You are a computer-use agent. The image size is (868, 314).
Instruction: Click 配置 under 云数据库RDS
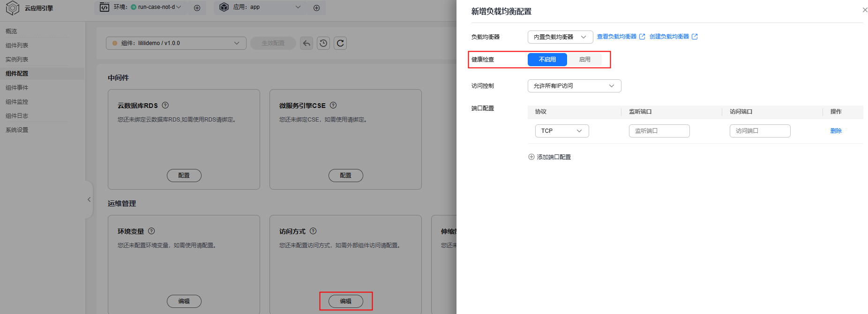tap(184, 176)
